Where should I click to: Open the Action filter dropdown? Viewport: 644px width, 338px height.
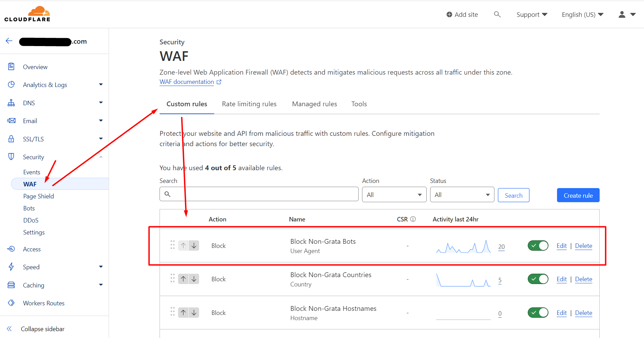pyautogui.click(x=394, y=195)
